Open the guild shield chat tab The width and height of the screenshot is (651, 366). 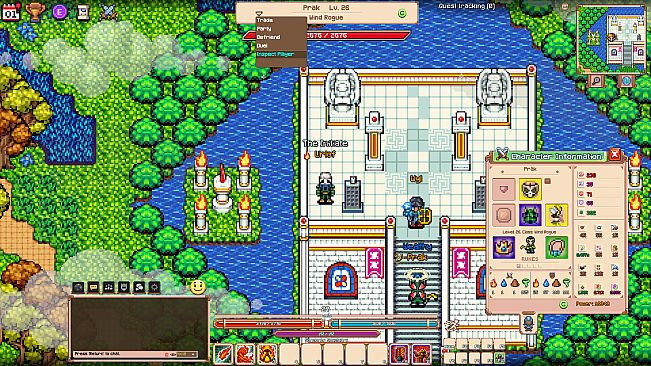click(124, 287)
